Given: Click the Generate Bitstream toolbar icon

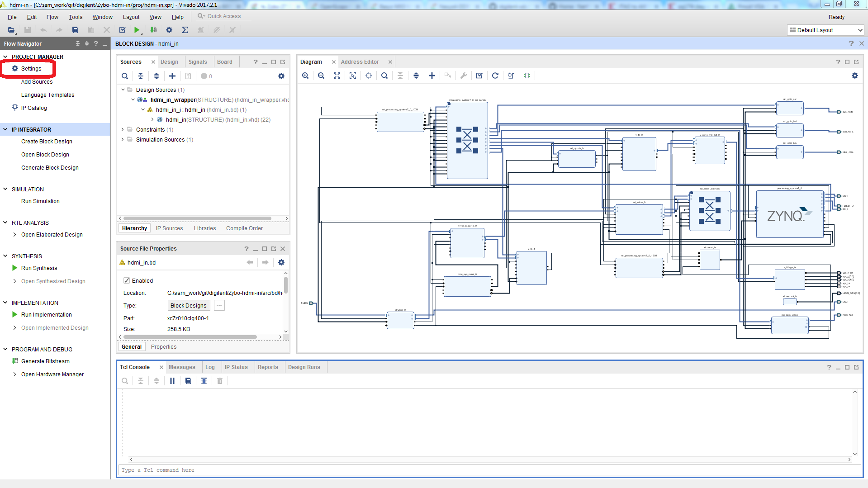Looking at the screenshot, I should pyautogui.click(x=153, y=30).
